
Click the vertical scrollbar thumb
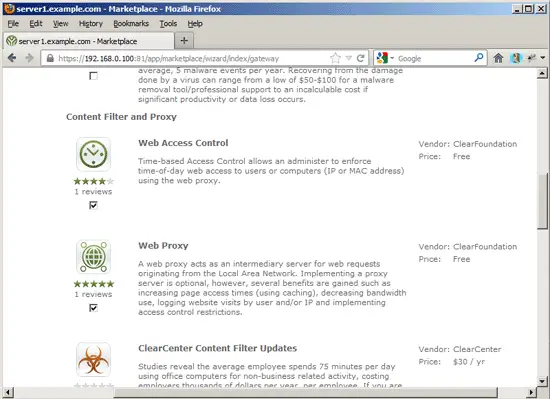[542, 201]
